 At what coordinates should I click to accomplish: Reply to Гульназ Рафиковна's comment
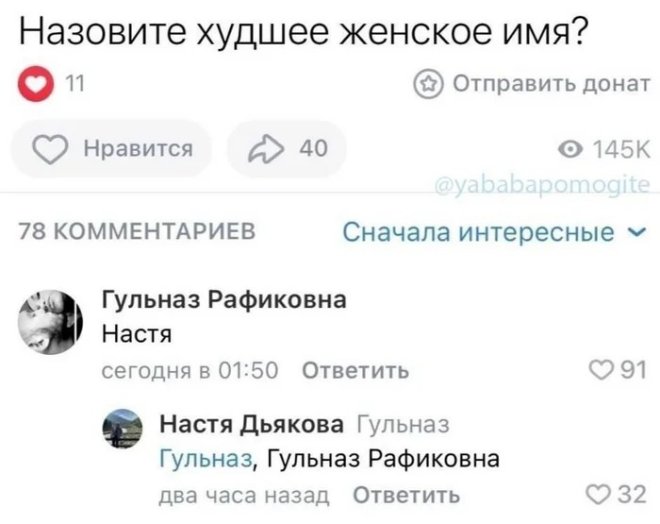point(354,371)
